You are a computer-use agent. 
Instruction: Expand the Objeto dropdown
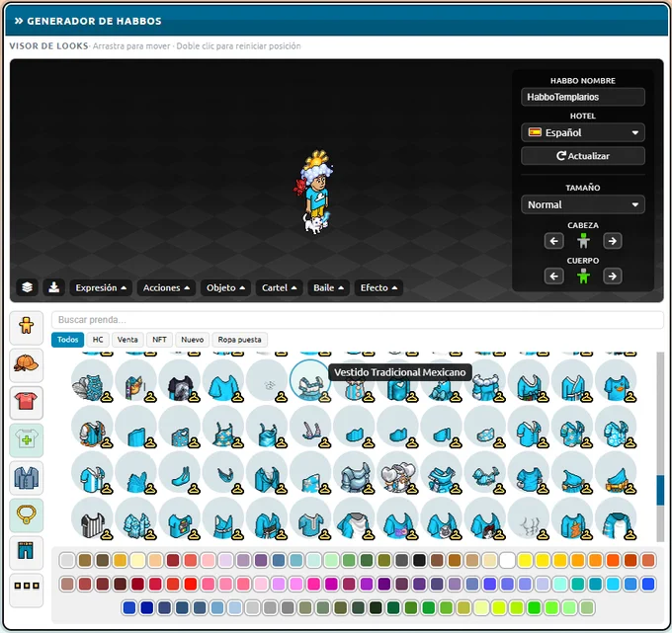(x=225, y=287)
